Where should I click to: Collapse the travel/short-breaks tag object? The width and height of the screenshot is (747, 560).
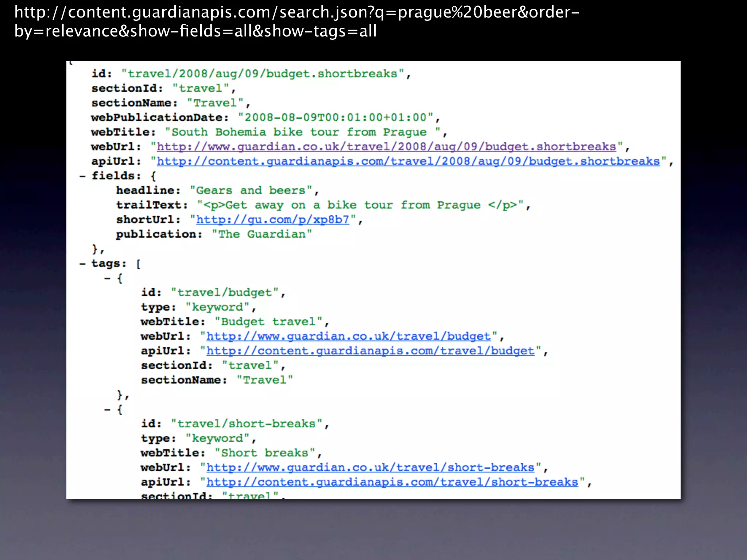pos(107,410)
